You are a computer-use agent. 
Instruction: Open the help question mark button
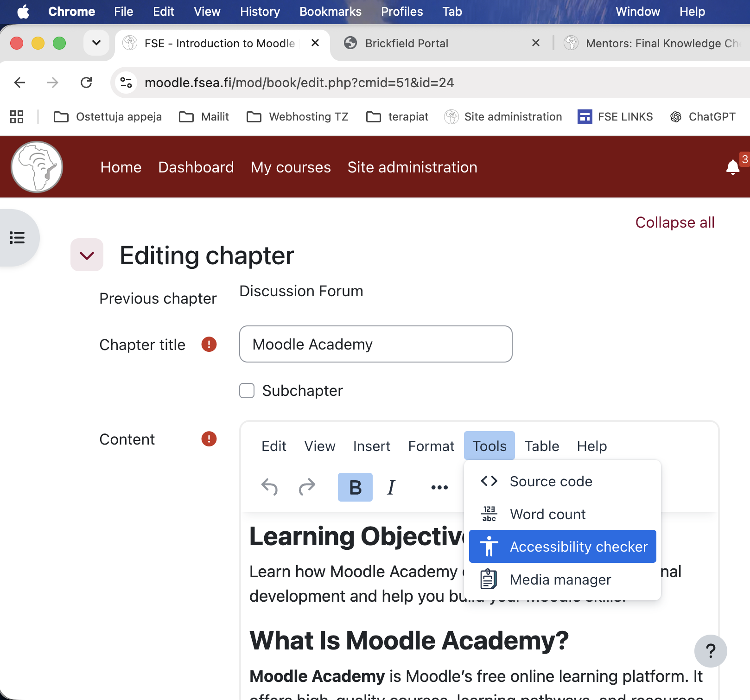click(x=711, y=651)
